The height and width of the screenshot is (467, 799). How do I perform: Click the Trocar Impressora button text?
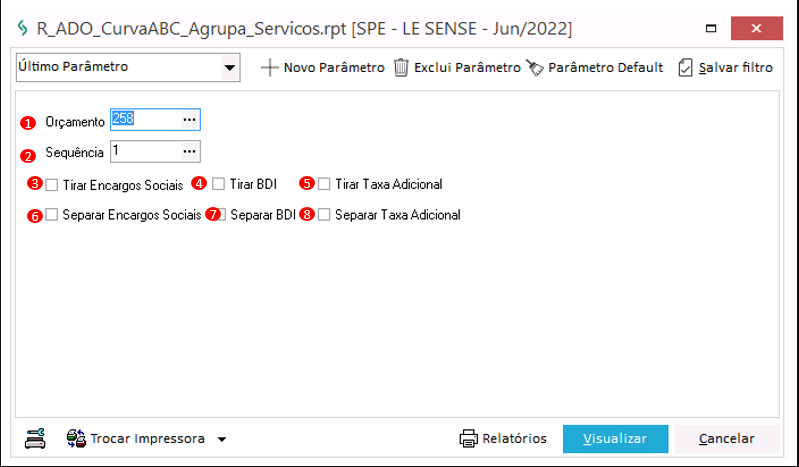click(x=148, y=438)
